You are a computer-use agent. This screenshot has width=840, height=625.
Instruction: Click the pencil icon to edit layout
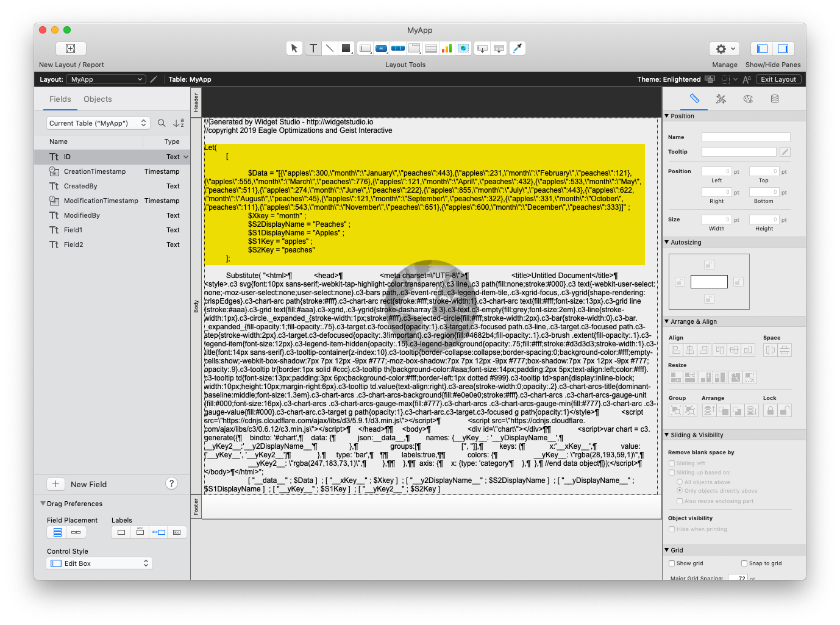(154, 79)
